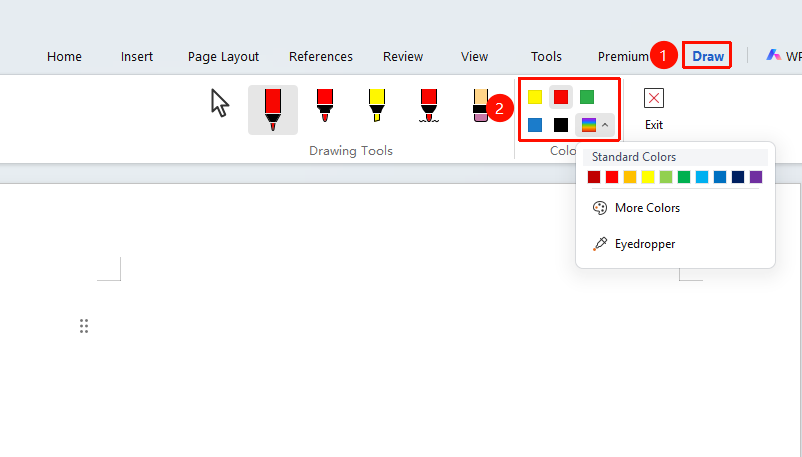Click the WPS AI logo icon
Image resolution: width=802 pixels, height=457 pixels.
(773, 55)
